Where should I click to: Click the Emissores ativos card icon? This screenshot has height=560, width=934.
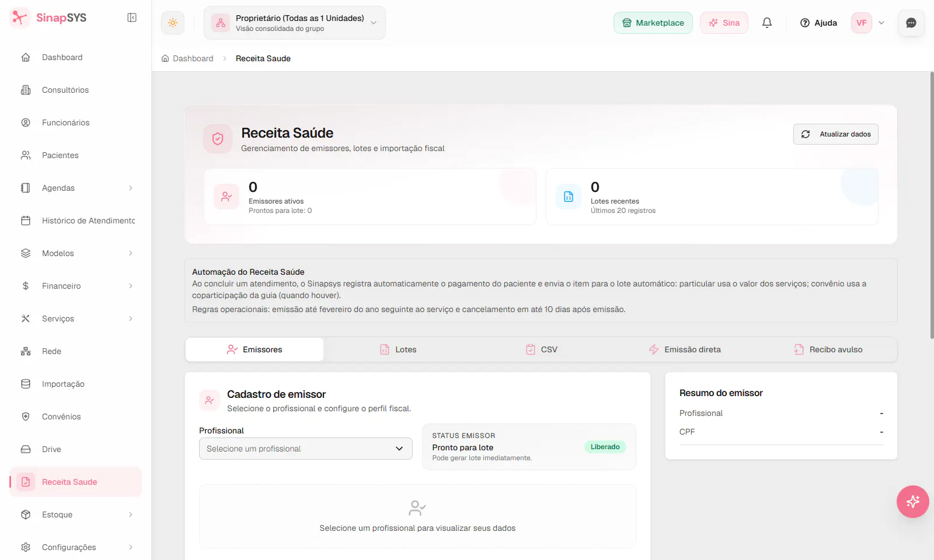(226, 197)
